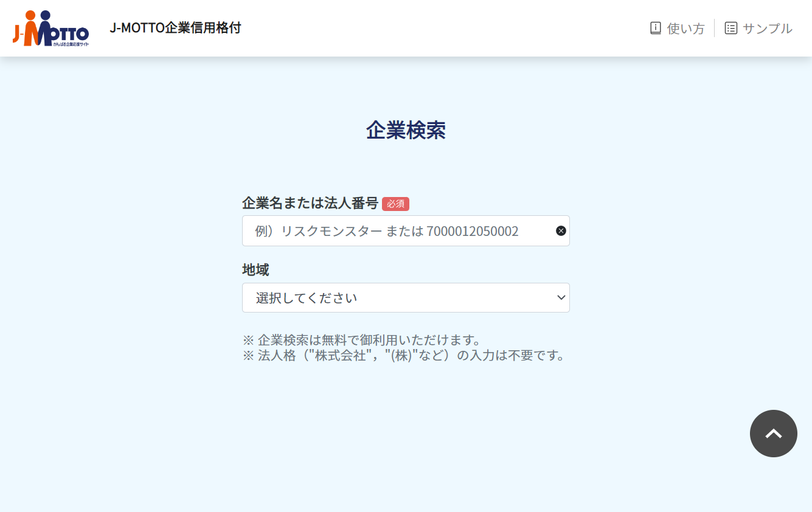Screen dimensions: 812x512
Task: Click the red 必須 required badge
Action: (x=395, y=204)
